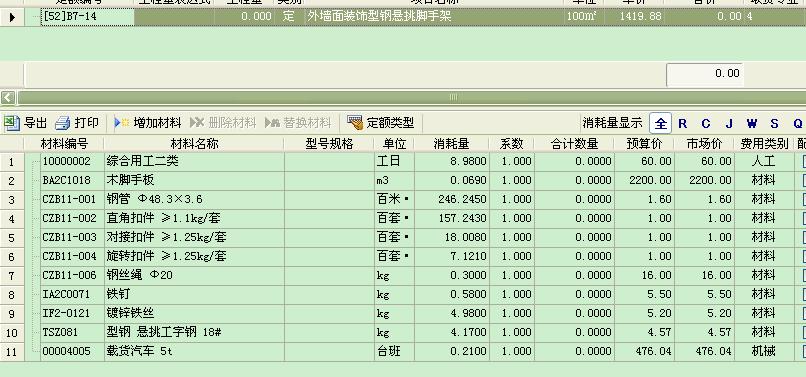Viewport: 806px width, 377px height.
Task: Click the 系数 column header
Action: tap(511, 143)
